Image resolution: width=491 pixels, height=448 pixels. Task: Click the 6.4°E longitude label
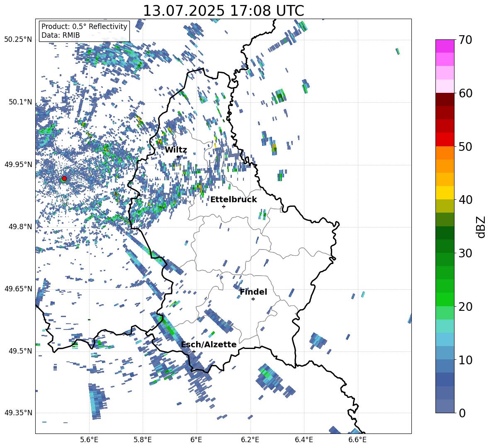point(304,440)
